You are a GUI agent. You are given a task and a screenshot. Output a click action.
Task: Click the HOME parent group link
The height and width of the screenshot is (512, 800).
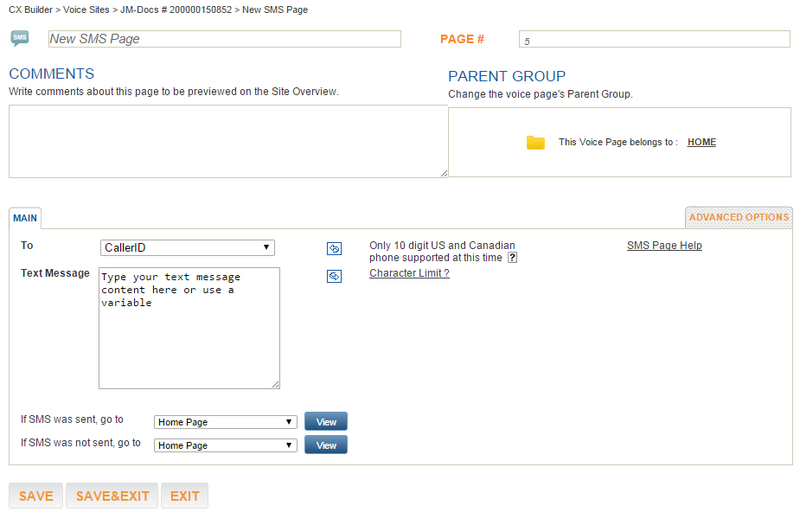(x=702, y=142)
